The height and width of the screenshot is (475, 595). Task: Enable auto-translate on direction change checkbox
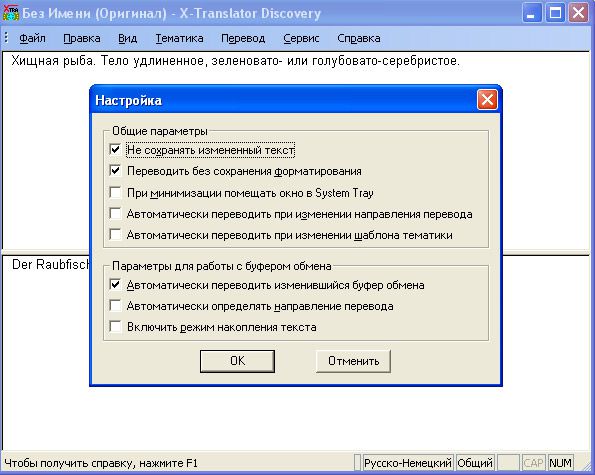coord(115,213)
